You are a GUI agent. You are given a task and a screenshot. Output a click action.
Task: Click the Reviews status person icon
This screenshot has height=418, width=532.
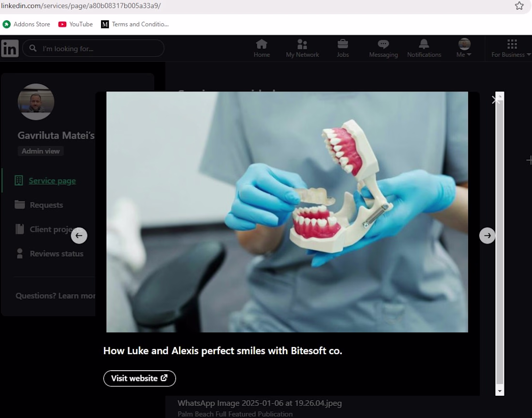pos(20,253)
